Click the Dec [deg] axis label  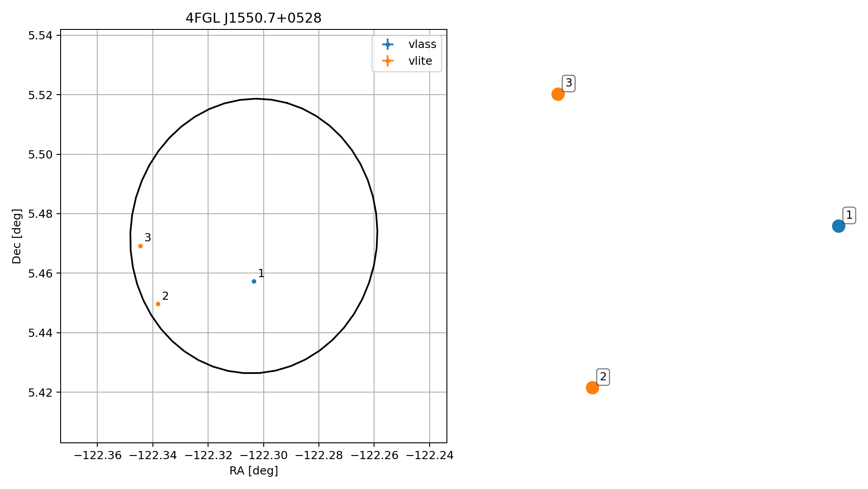pyautogui.click(x=17, y=236)
